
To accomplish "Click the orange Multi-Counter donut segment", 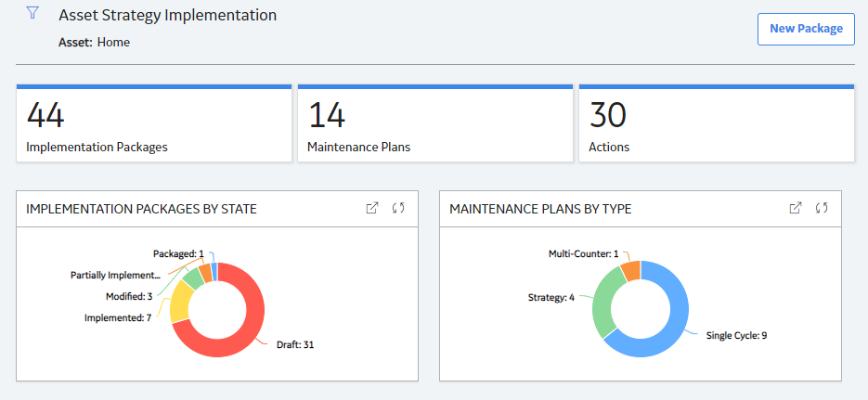I will coord(631,270).
